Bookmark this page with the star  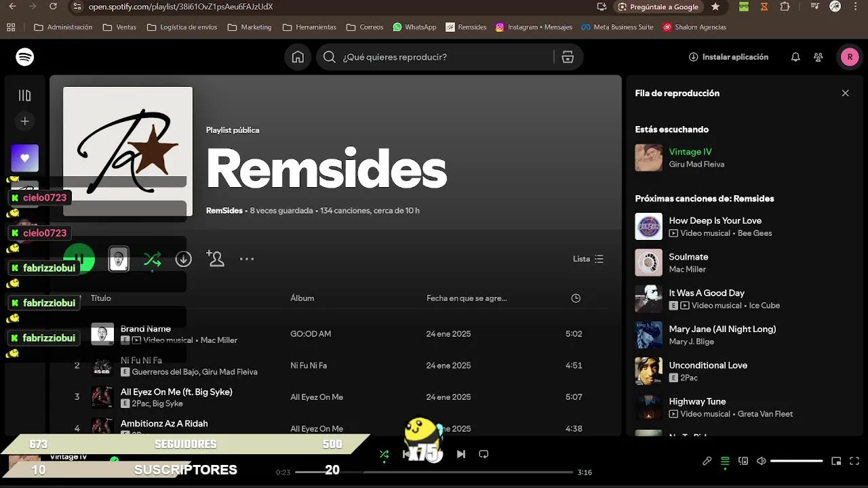click(715, 7)
